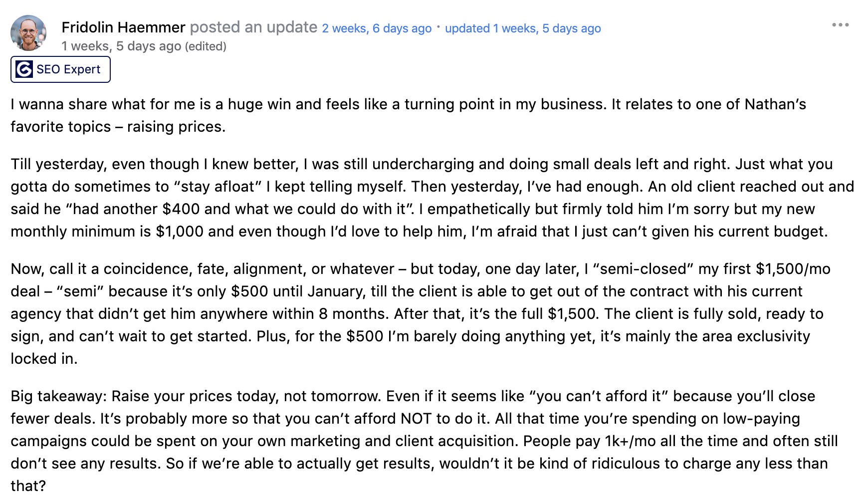The width and height of the screenshot is (868, 502).
Task: Click the "Big takeaway" paragraph opening
Action: tap(58, 396)
